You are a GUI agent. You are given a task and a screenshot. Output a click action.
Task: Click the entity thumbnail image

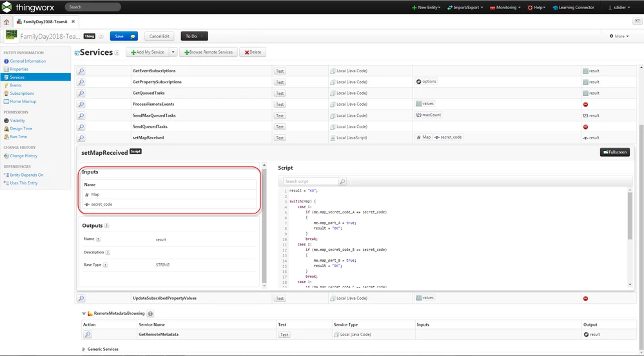tap(12, 35)
